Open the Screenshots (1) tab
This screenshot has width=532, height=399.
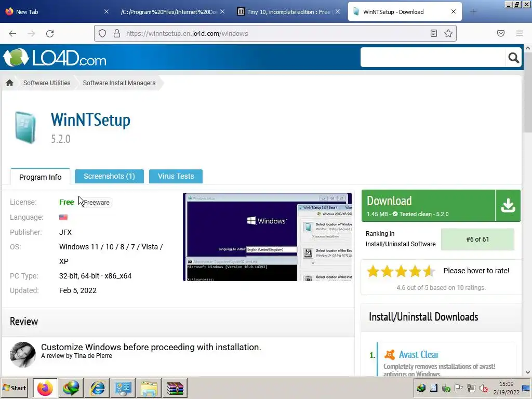click(x=109, y=176)
